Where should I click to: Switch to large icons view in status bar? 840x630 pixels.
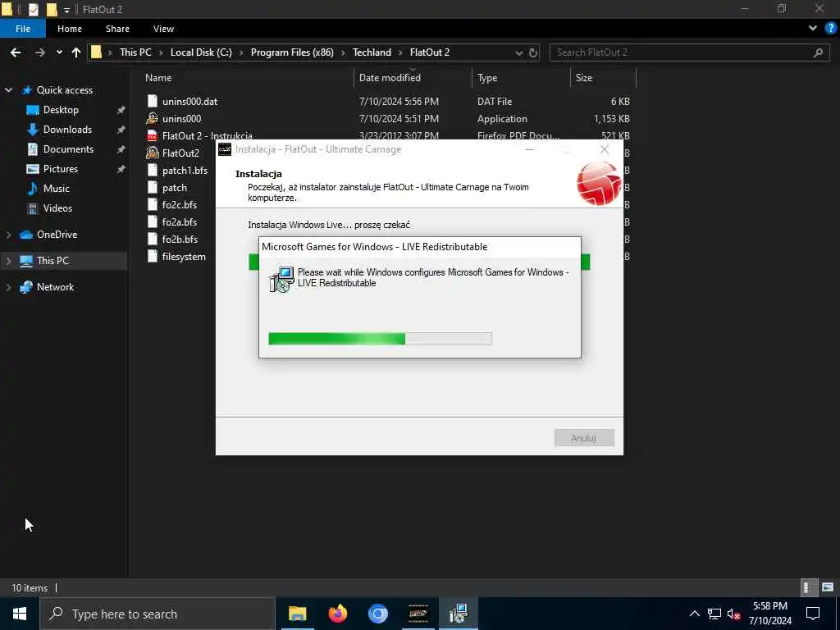click(828, 587)
